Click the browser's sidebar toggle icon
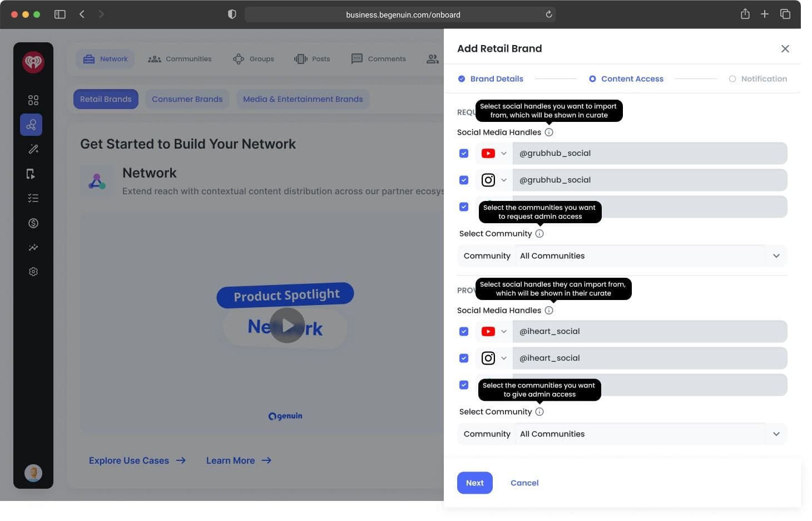 [x=60, y=14]
